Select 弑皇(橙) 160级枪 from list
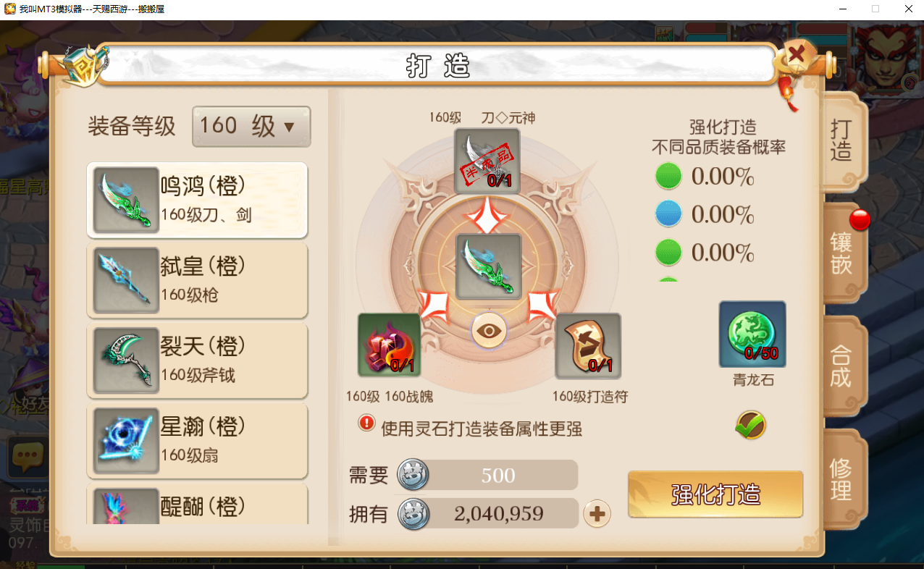 coord(198,280)
